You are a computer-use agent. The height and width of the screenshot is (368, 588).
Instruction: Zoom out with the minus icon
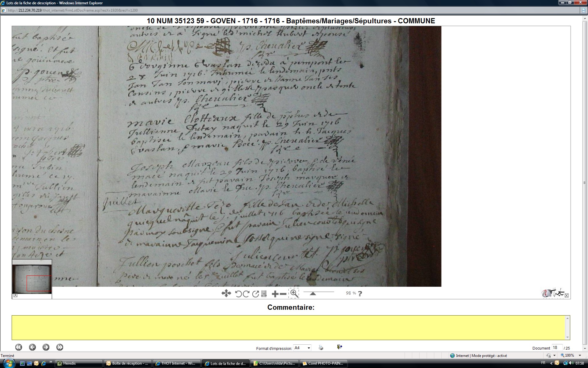point(283,294)
